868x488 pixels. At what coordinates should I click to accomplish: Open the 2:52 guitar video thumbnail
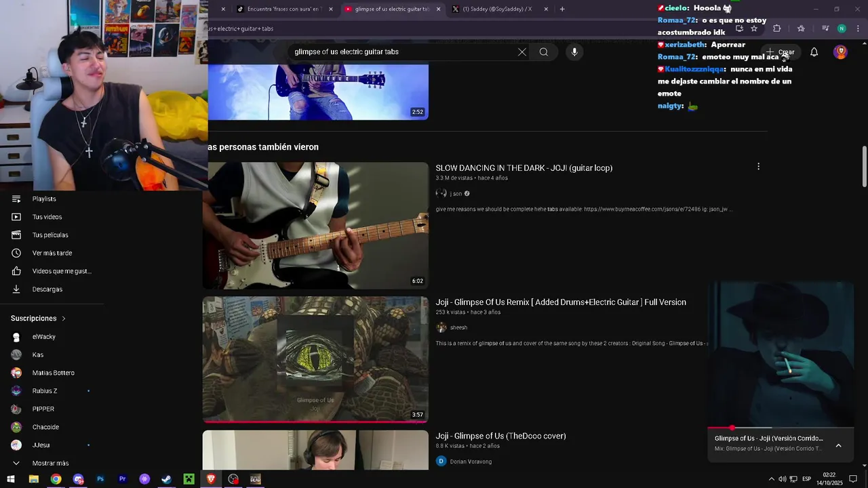tap(318, 92)
